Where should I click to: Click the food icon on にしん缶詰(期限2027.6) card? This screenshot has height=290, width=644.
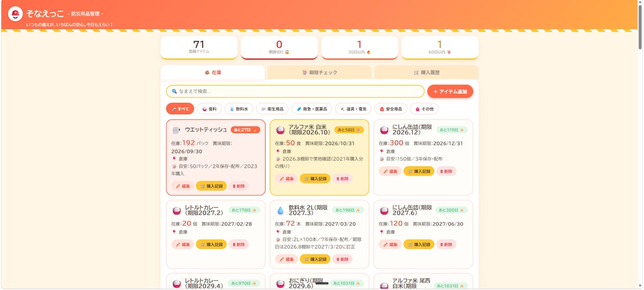384,210
